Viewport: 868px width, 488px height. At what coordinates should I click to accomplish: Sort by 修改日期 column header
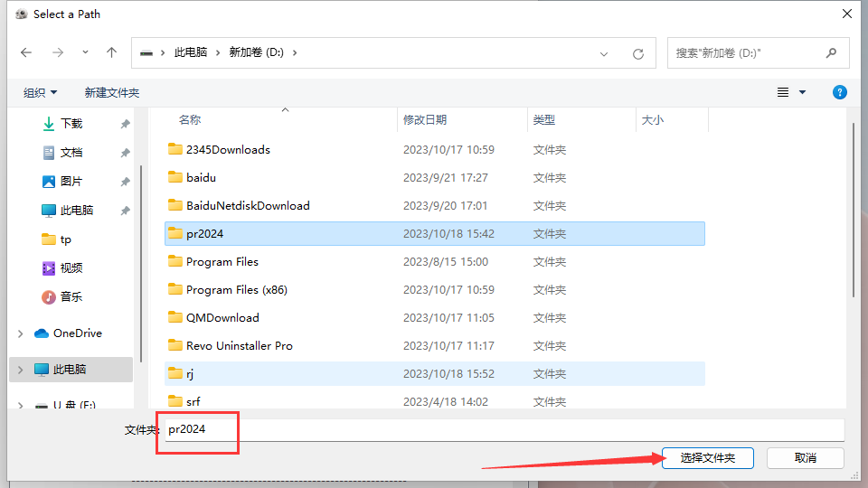pos(425,119)
